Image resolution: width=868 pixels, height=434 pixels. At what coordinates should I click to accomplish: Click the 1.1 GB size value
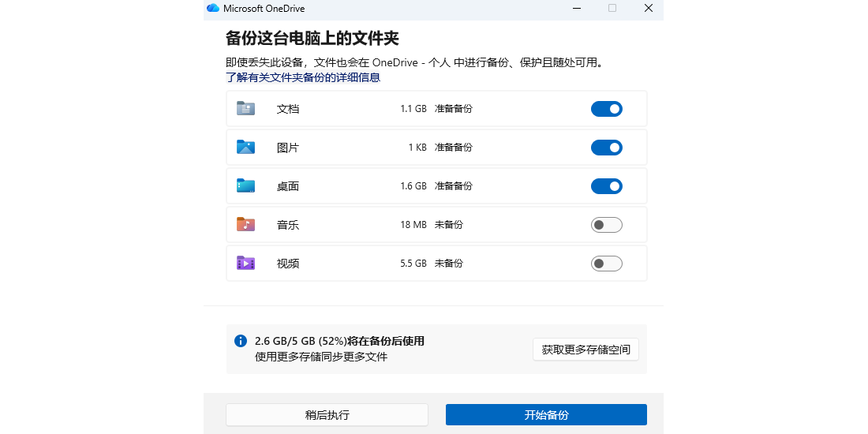point(413,109)
